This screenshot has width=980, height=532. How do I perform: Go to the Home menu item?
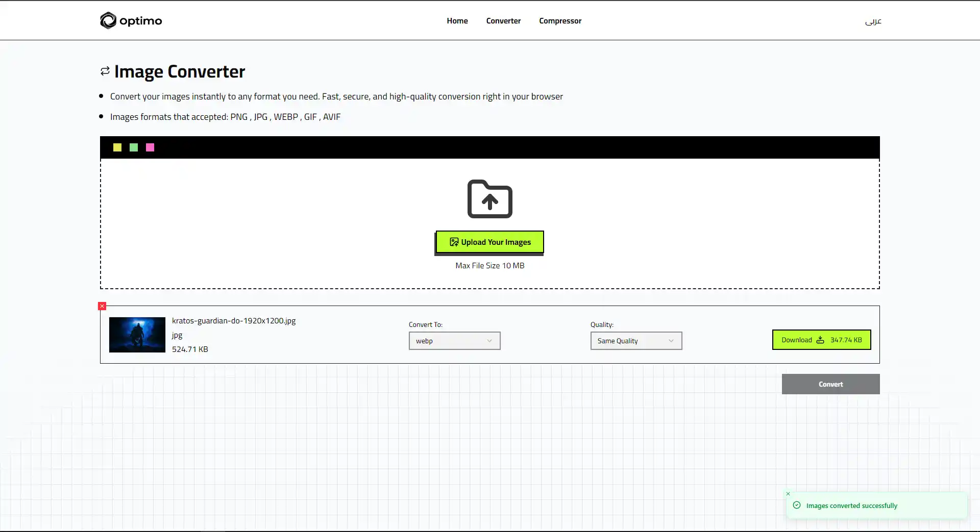pyautogui.click(x=457, y=20)
